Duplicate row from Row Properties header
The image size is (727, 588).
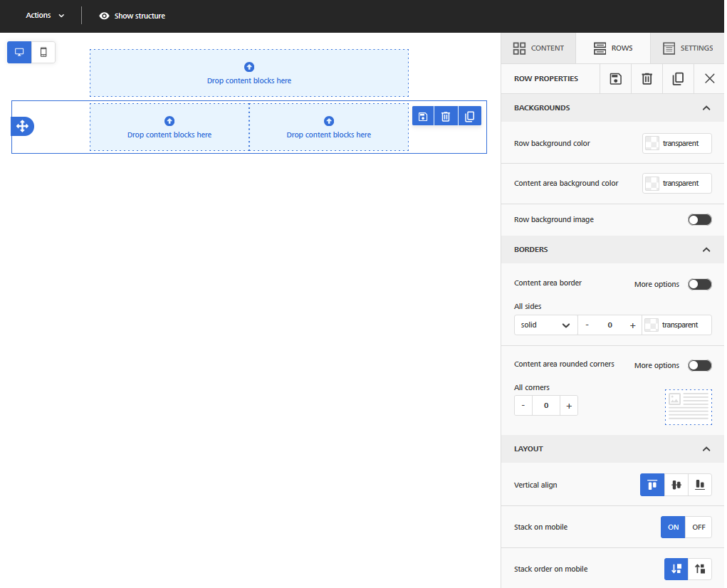point(678,79)
